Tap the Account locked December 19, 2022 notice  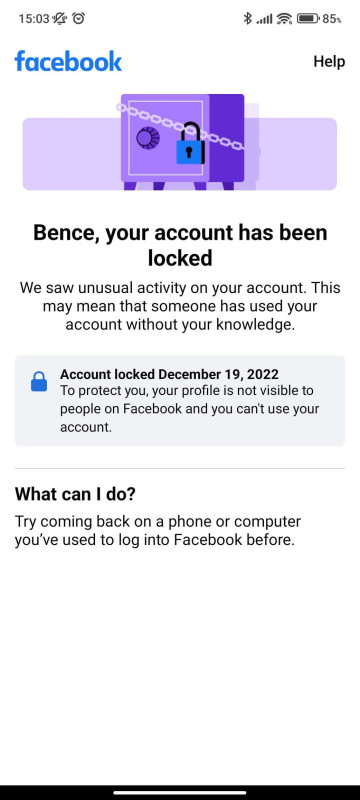coord(179,401)
